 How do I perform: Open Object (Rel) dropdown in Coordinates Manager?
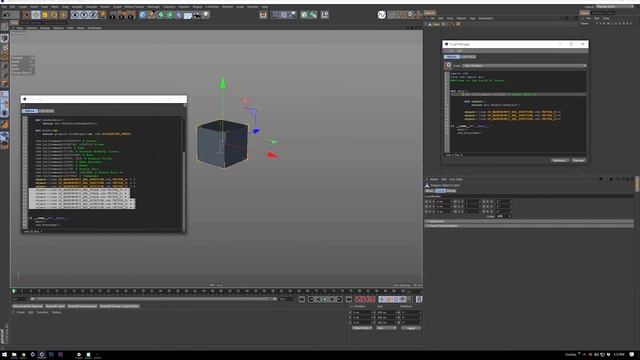click(x=362, y=328)
